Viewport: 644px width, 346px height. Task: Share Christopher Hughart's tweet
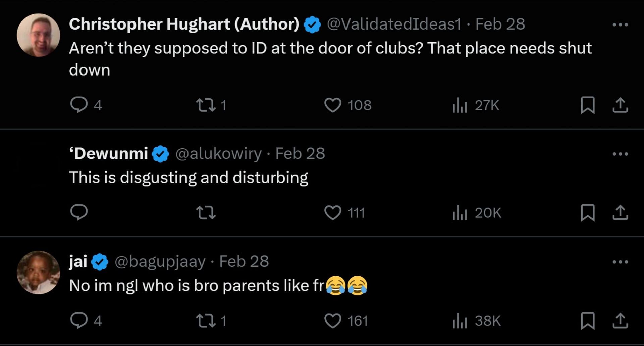pyautogui.click(x=620, y=105)
